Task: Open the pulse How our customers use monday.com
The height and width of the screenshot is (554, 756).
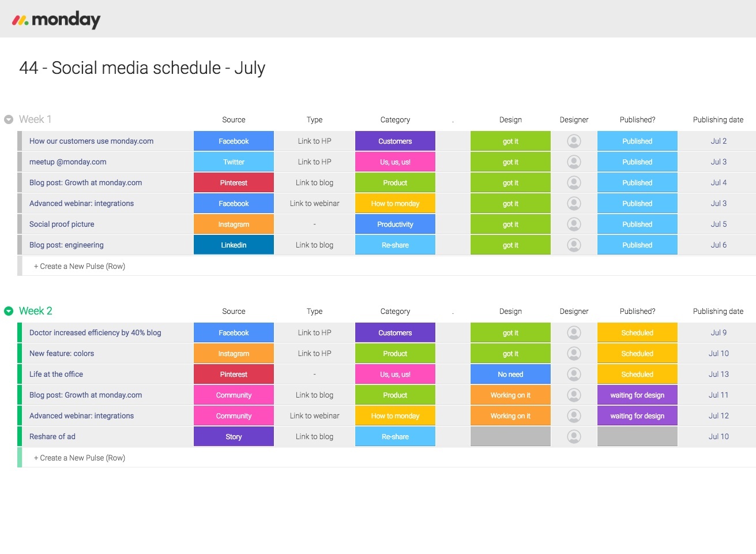Action: (91, 141)
